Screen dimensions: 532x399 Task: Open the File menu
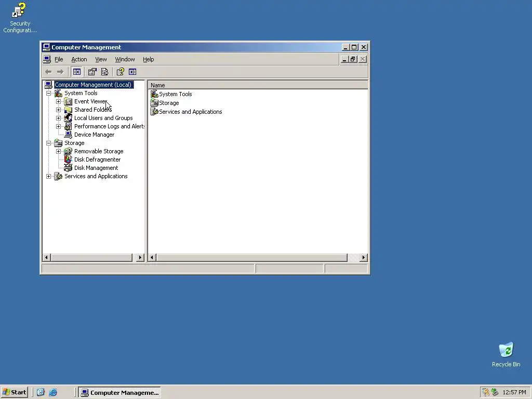[59, 59]
